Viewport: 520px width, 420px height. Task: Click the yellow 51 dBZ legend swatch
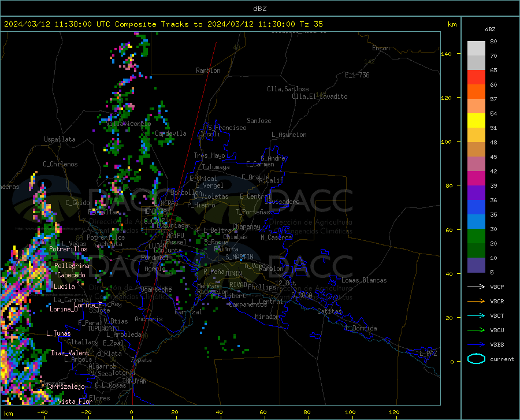click(x=476, y=121)
